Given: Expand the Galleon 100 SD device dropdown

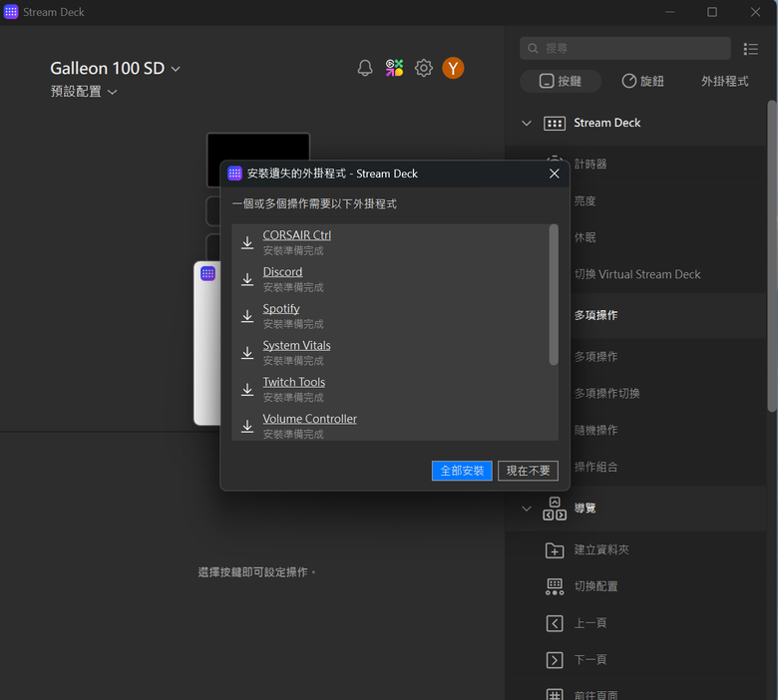Looking at the screenshot, I should click(x=176, y=69).
